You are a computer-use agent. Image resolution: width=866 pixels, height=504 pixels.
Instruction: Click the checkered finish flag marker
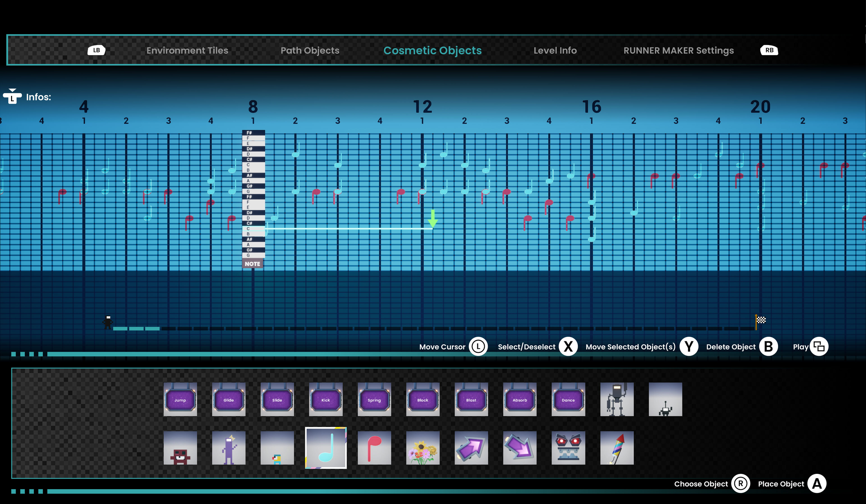point(760,320)
